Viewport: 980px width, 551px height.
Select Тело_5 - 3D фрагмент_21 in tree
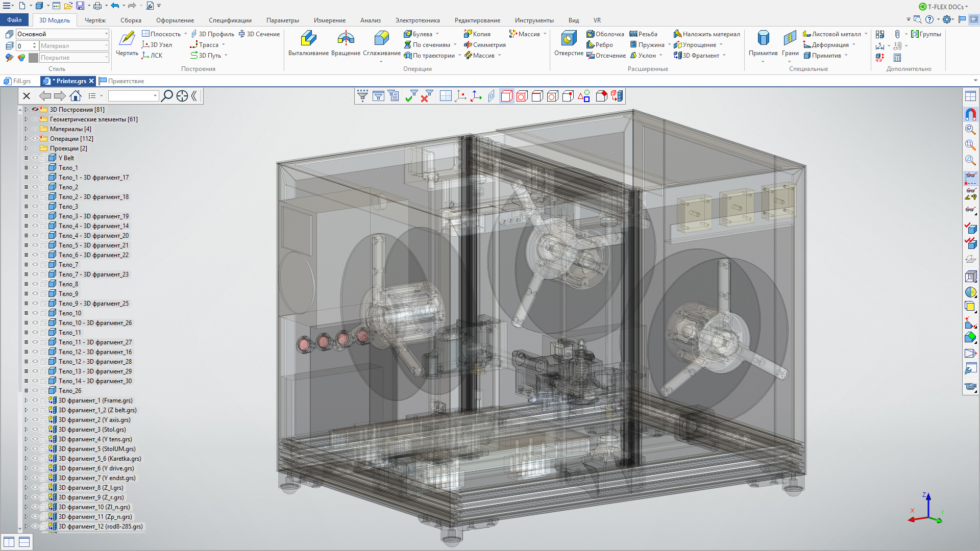[x=93, y=245]
